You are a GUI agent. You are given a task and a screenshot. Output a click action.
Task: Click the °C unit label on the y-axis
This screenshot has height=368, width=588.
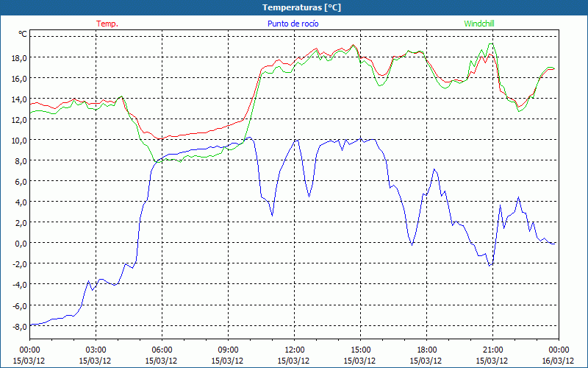tap(23, 34)
